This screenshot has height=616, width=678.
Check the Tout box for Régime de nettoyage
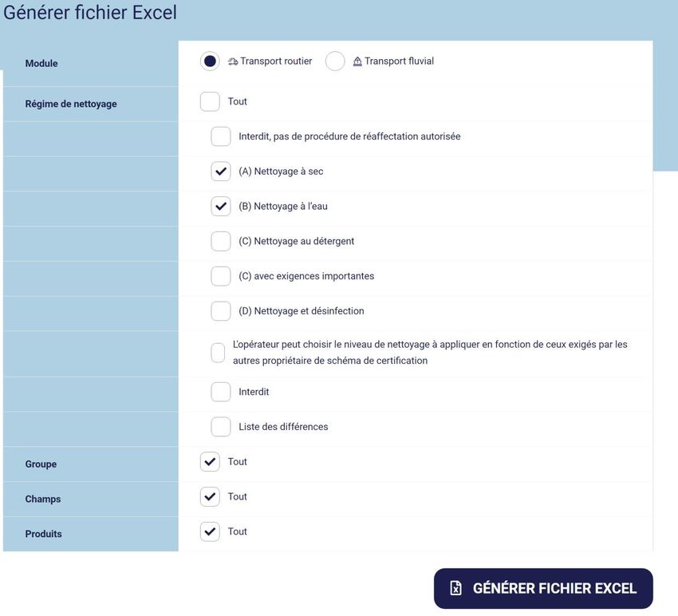(x=210, y=101)
